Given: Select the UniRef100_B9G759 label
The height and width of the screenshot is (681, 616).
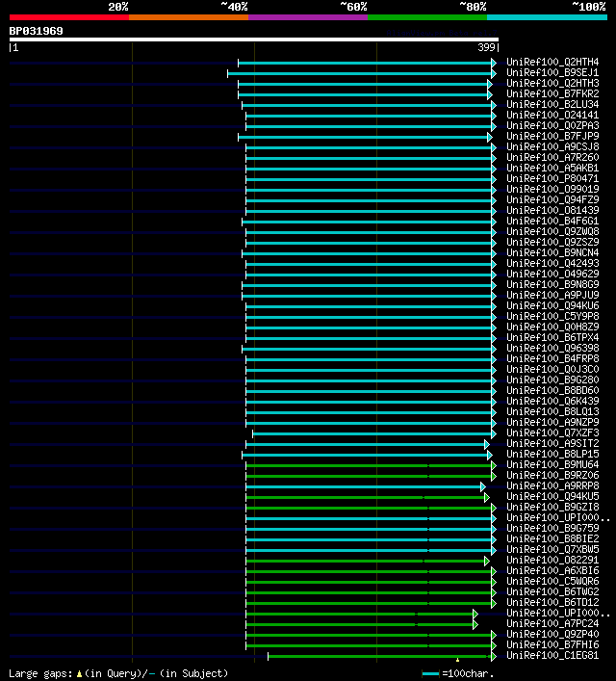Looking at the screenshot, I should point(552,528).
